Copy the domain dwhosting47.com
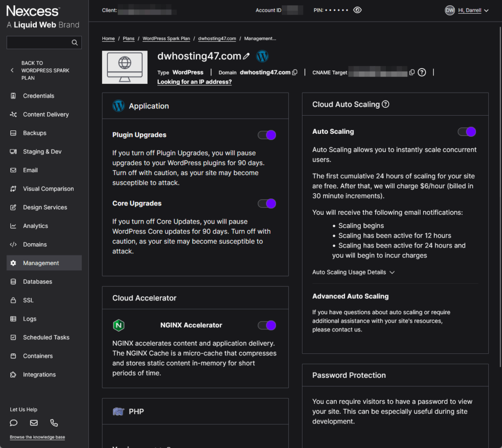502x448 pixels. (295, 73)
